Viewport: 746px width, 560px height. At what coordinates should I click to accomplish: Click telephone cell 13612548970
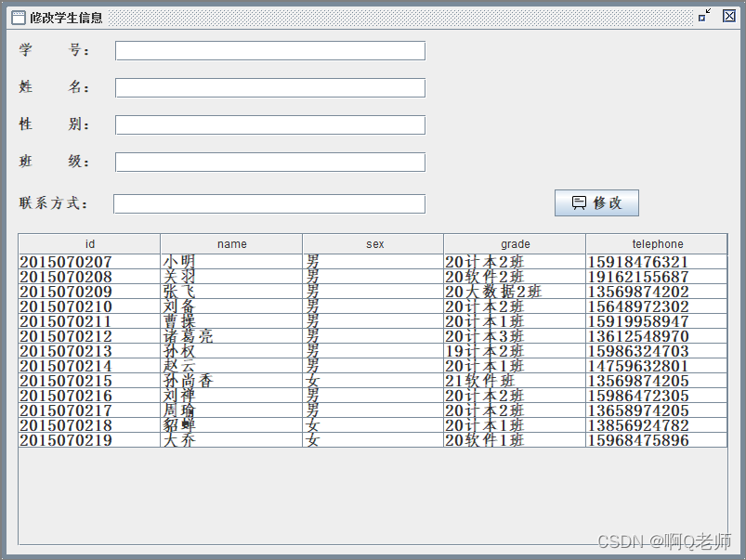click(657, 336)
